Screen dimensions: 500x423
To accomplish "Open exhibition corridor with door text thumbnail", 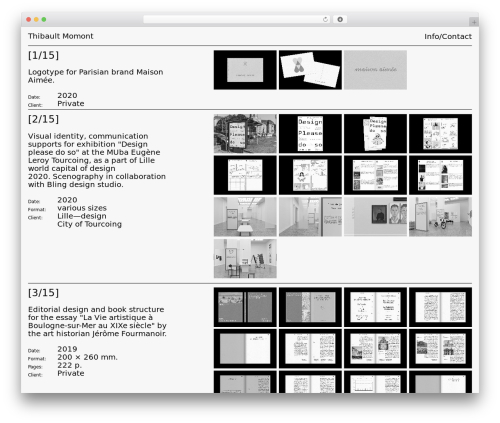I will pos(310,217).
